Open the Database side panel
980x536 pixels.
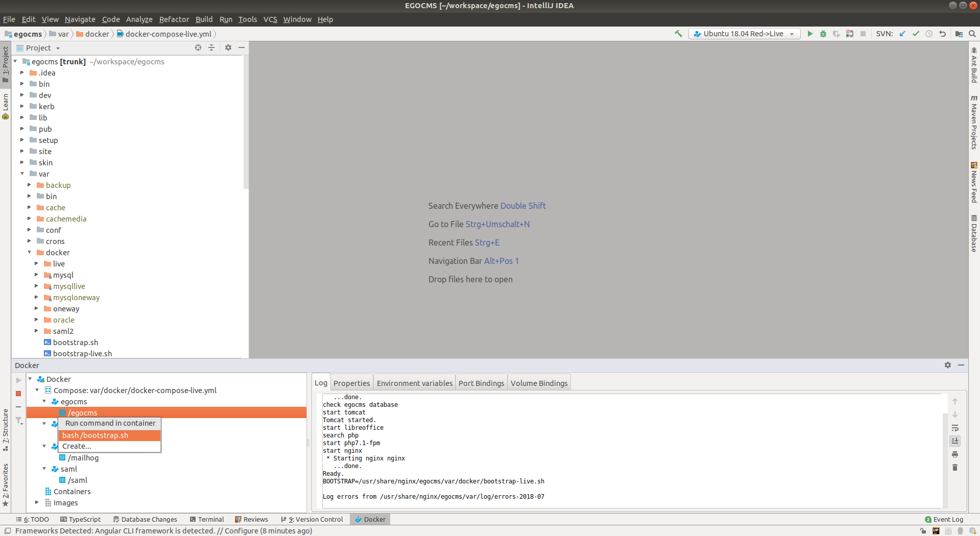pyautogui.click(x=974, y=234)
